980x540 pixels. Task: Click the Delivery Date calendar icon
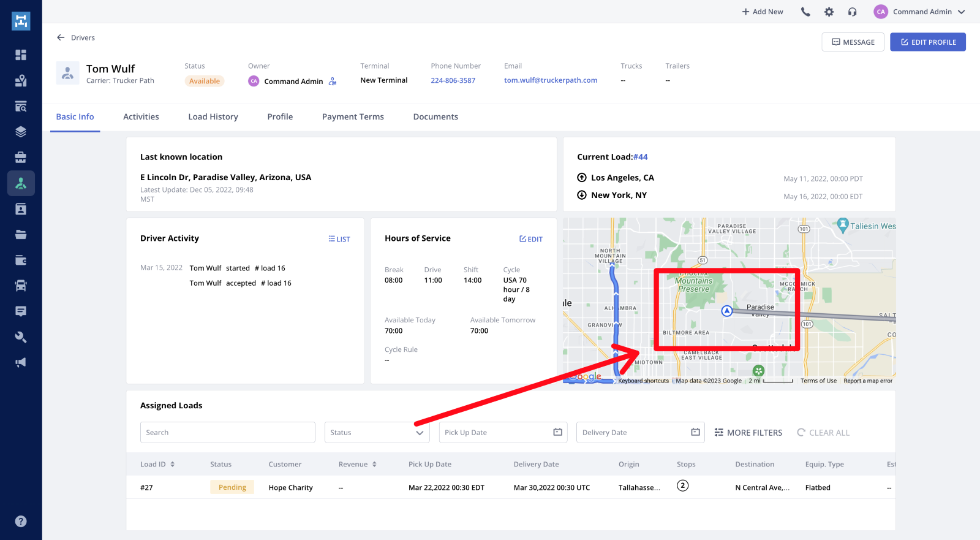tap(695, 432)
